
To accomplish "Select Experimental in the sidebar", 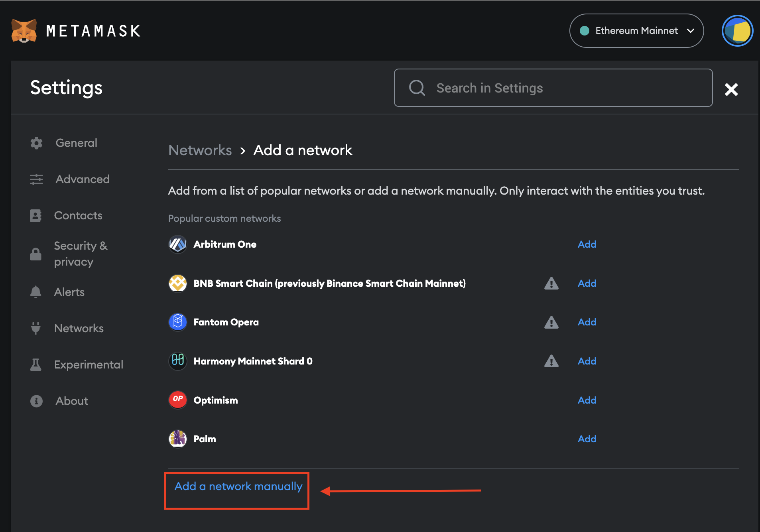I will 89,365.
